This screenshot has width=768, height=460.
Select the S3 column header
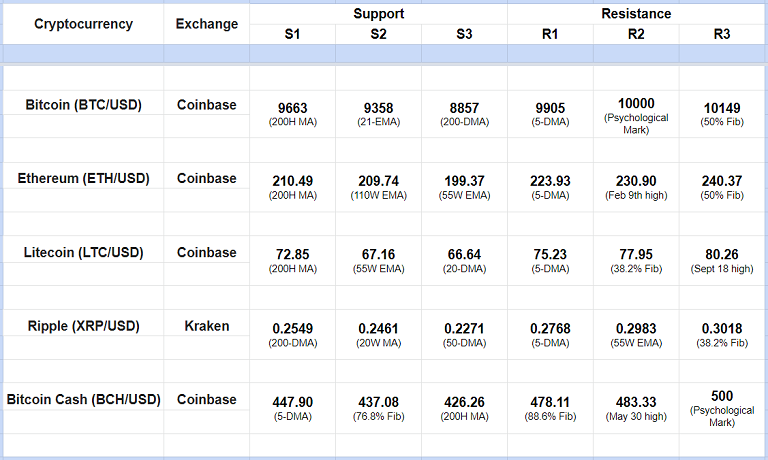[x=464, y=34]
